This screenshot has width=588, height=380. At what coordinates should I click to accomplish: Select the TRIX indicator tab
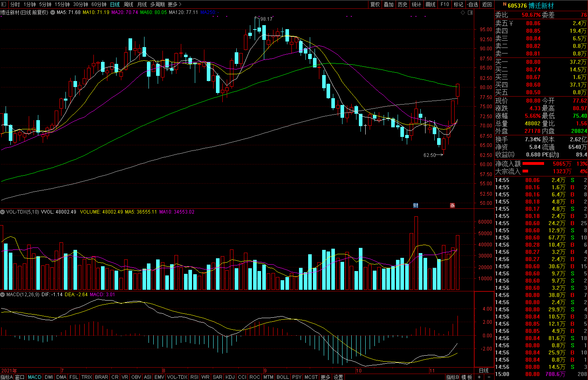coord(87,377)
